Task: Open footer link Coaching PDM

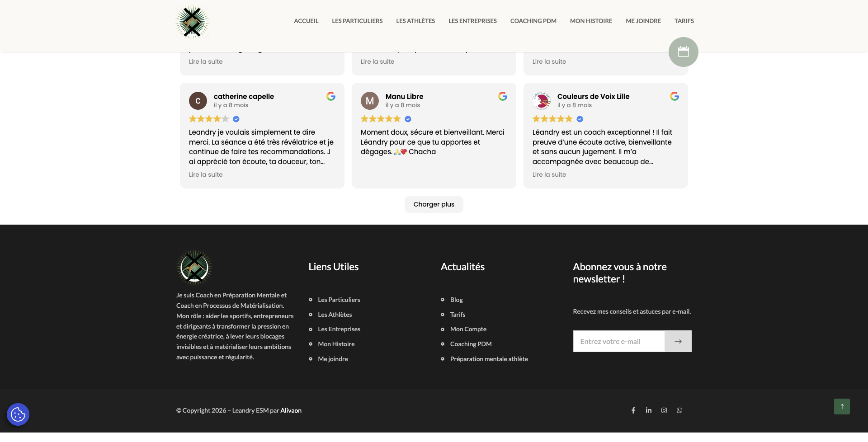Action: pyautogui.click(x=471, y=344)
